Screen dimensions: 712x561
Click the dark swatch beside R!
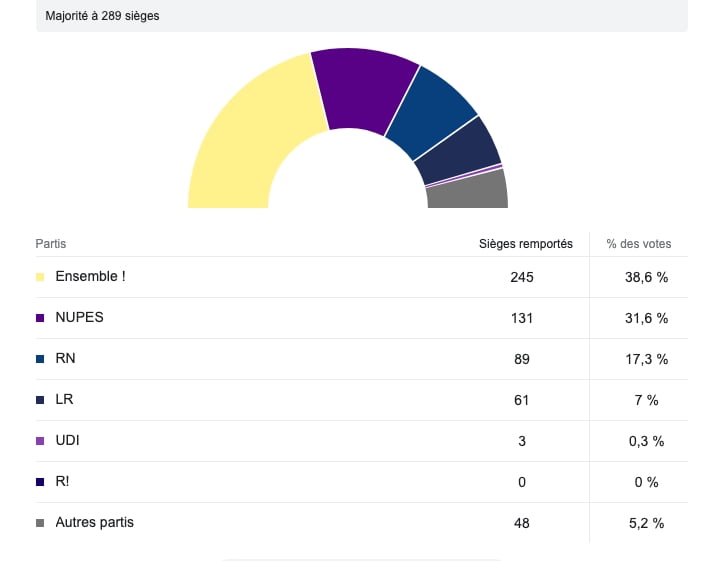click(x=40, y=482)
